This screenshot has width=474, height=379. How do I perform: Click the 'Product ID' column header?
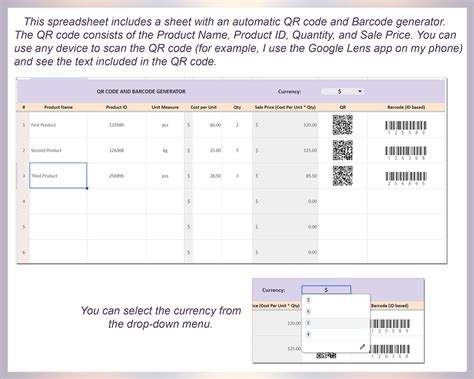click(116, 107)
